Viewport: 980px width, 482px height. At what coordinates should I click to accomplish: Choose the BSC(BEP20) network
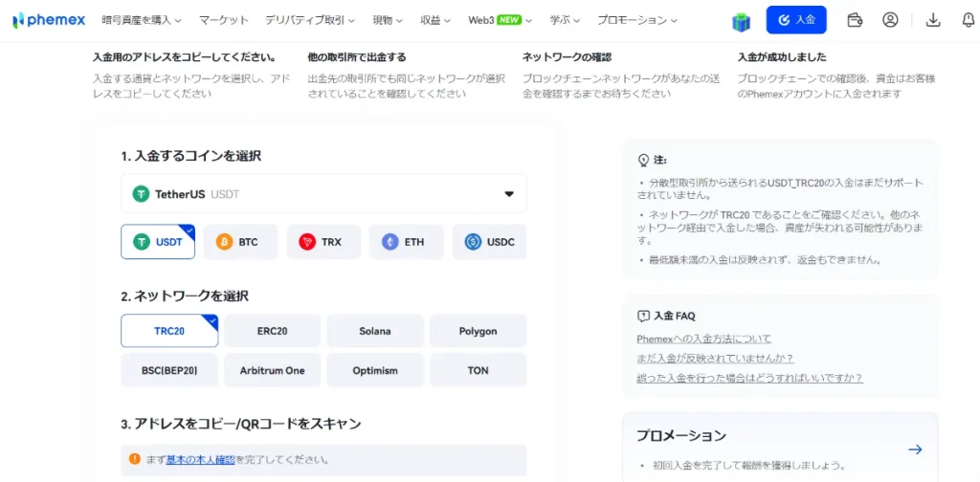[169, 370]
